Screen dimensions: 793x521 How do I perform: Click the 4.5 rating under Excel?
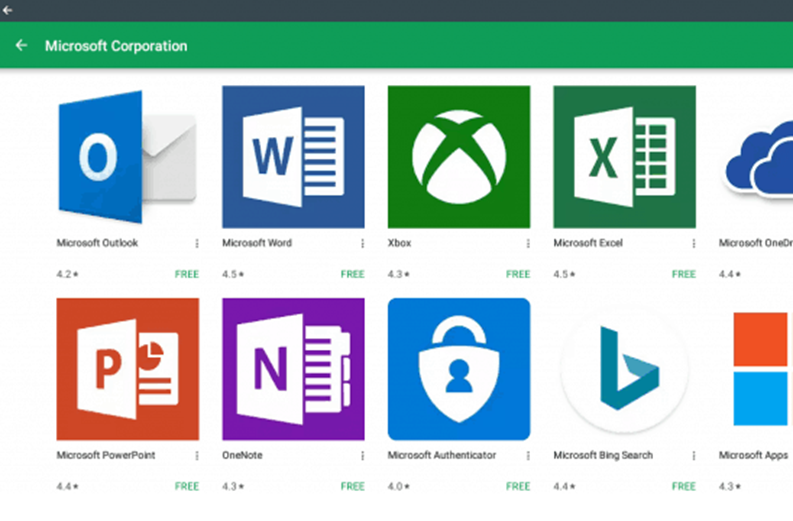pos(564,274)
